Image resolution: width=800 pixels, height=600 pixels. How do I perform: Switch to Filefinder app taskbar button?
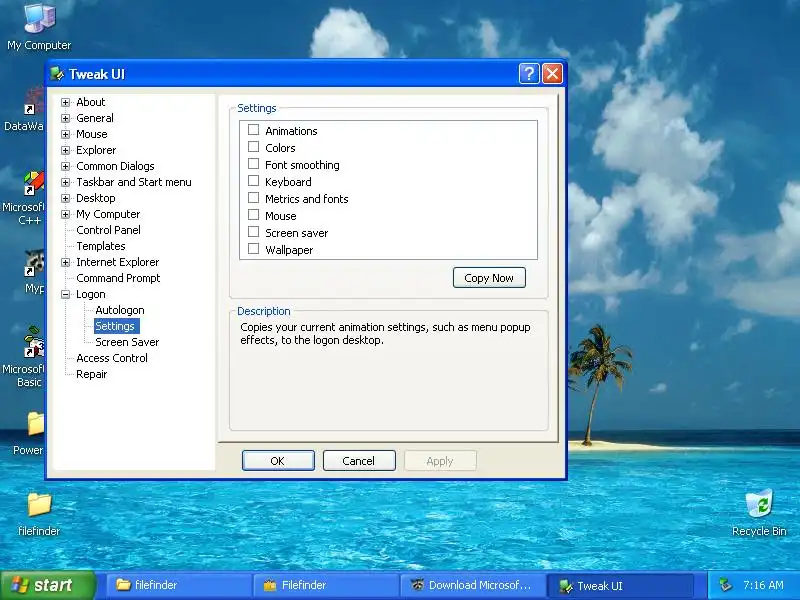click(x=326, y=585)
